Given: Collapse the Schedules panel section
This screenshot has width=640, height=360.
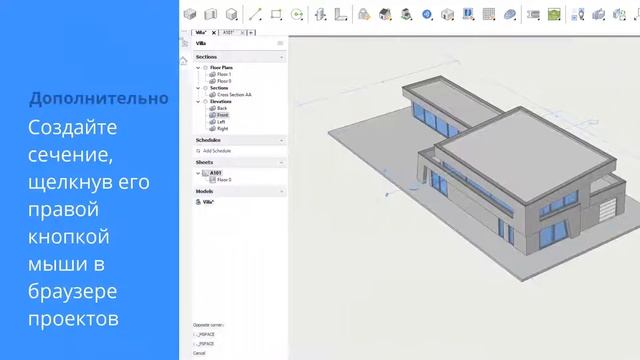Looking at the screenshot, I should (282, 140).
